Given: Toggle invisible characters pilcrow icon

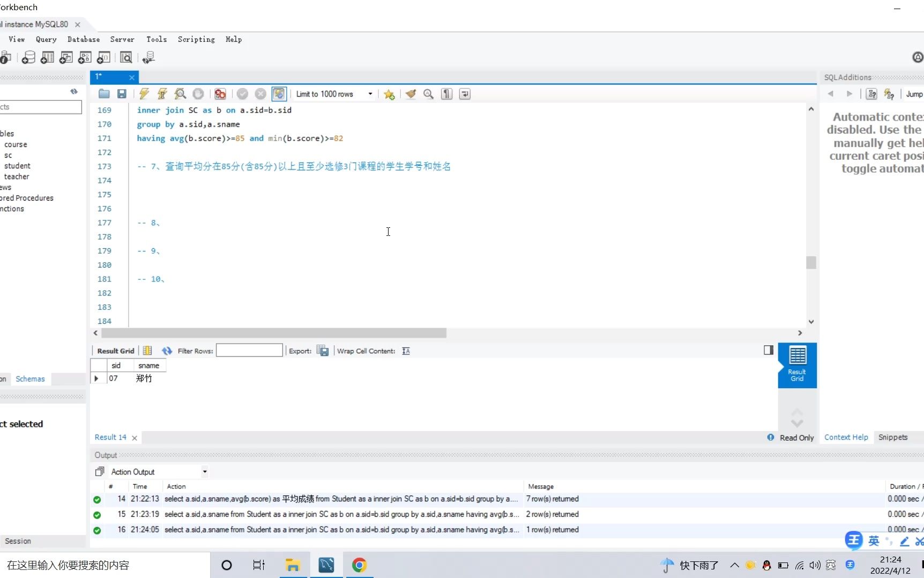Looking at the screenshot, I should coord(446,94).
